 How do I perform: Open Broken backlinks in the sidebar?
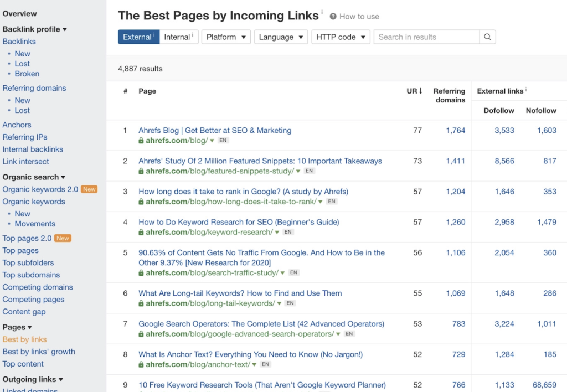(27, 74)
